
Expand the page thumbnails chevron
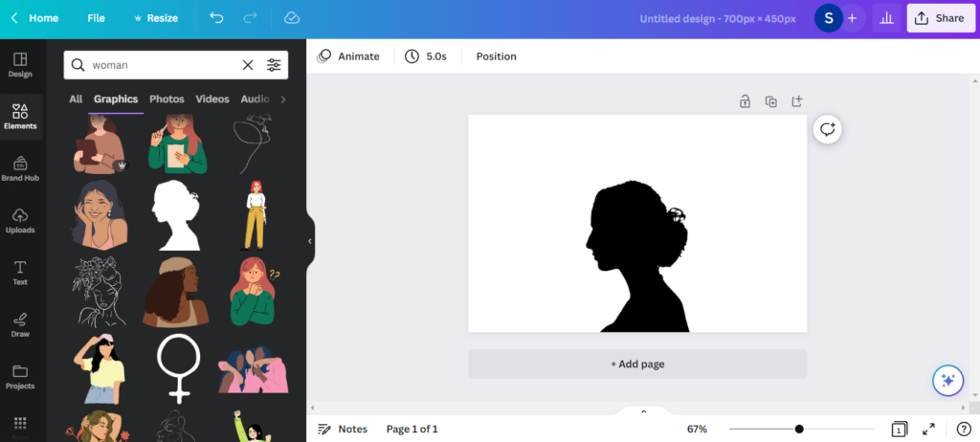pos(644,411)
